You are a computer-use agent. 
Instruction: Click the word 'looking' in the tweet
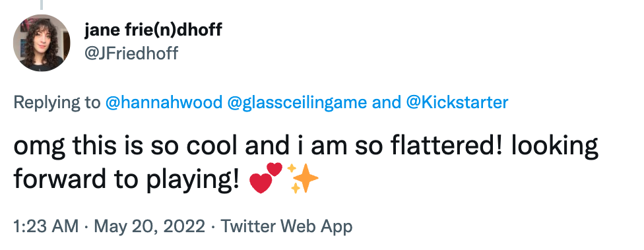tap(554, 147)
